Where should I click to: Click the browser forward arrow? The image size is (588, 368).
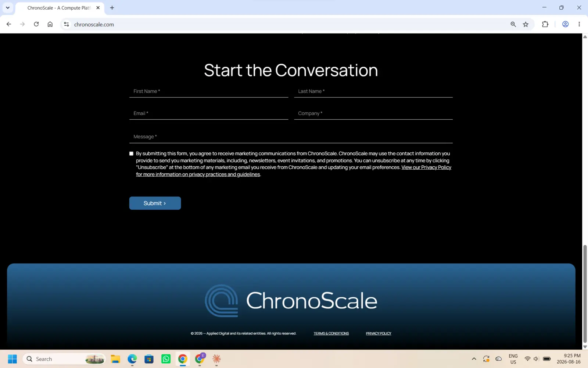(22, 24)
